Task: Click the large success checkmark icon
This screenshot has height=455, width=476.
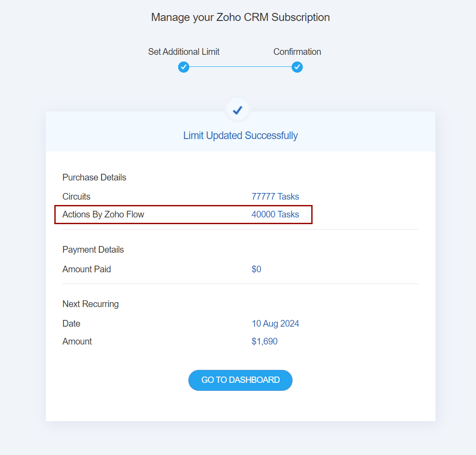Action: (238, 110)
